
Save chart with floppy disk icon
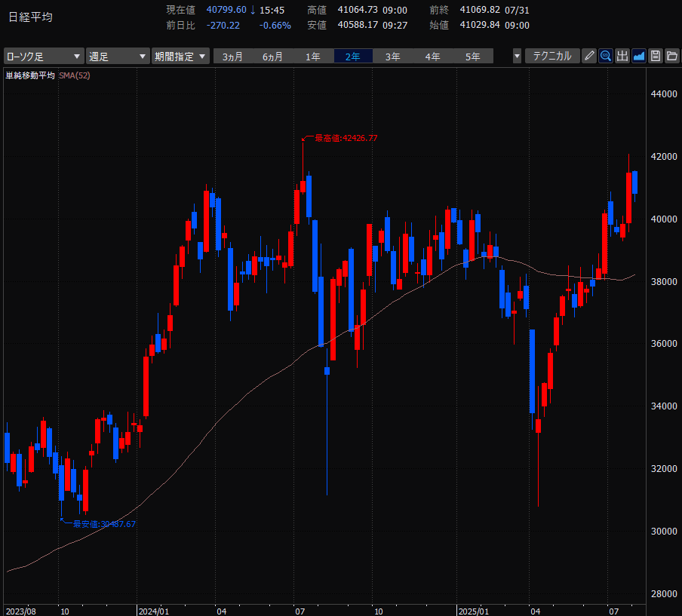coord(656,56)
